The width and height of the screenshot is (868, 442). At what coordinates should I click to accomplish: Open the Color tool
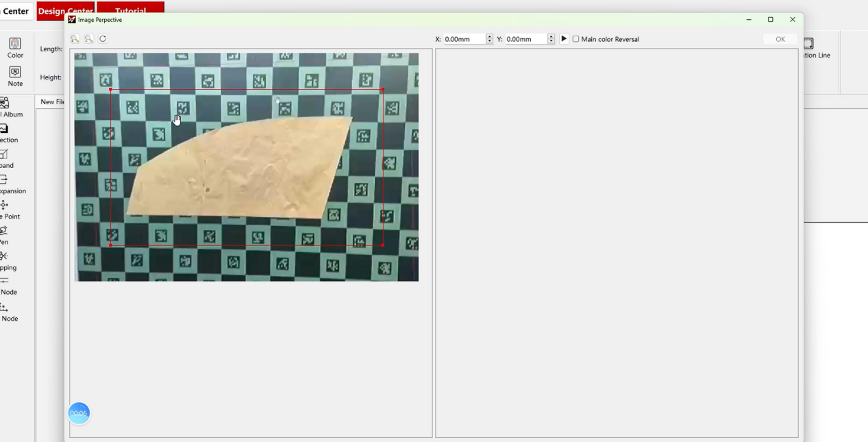(15, 47)
